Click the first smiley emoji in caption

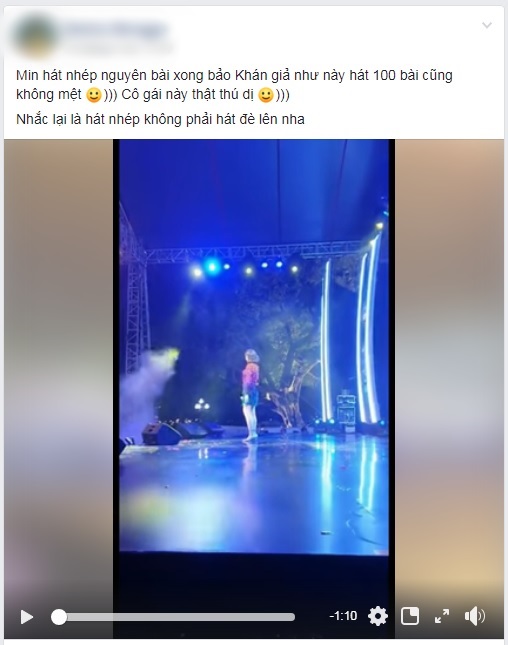click(94, 95)
